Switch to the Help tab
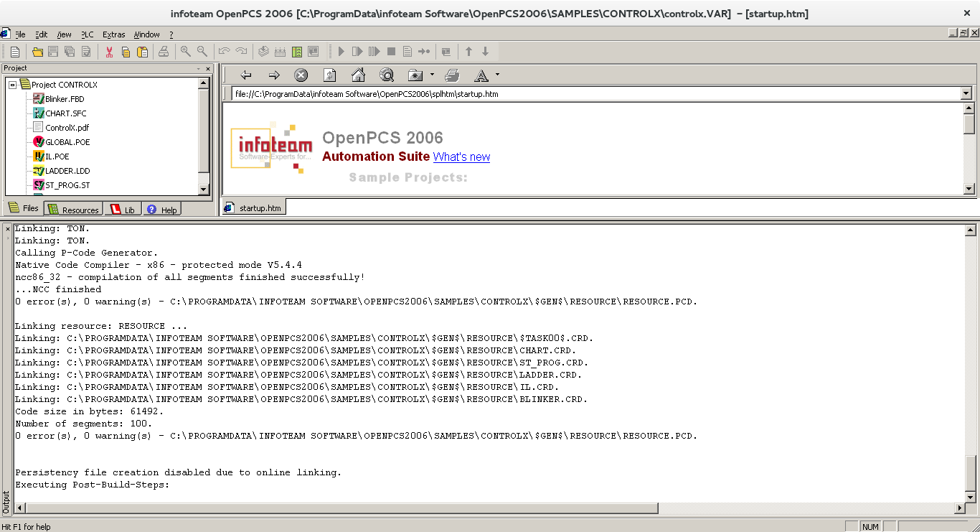 (x=161, y=210)
